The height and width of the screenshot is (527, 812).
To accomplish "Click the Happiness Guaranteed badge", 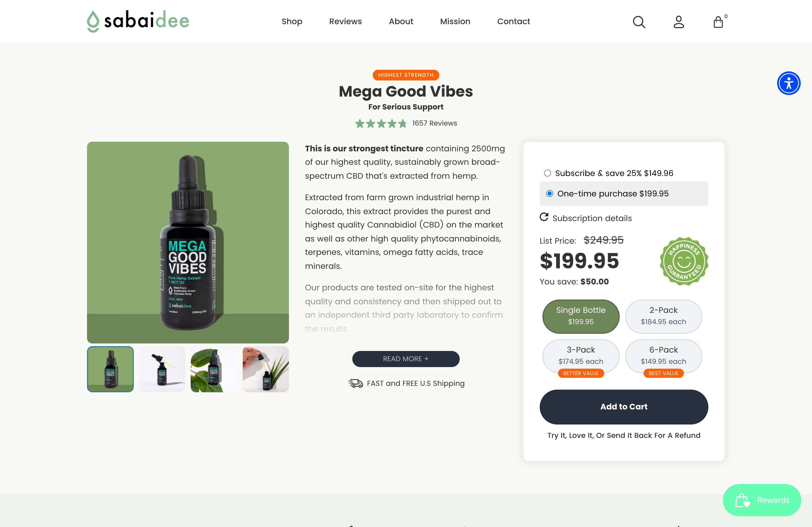I will (x=684, y=261).
